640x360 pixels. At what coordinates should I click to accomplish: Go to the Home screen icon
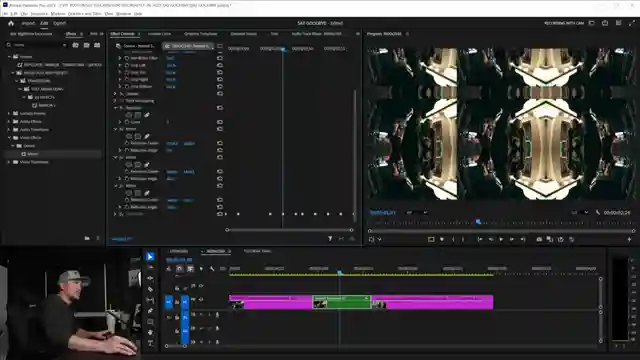pos(11,23)
